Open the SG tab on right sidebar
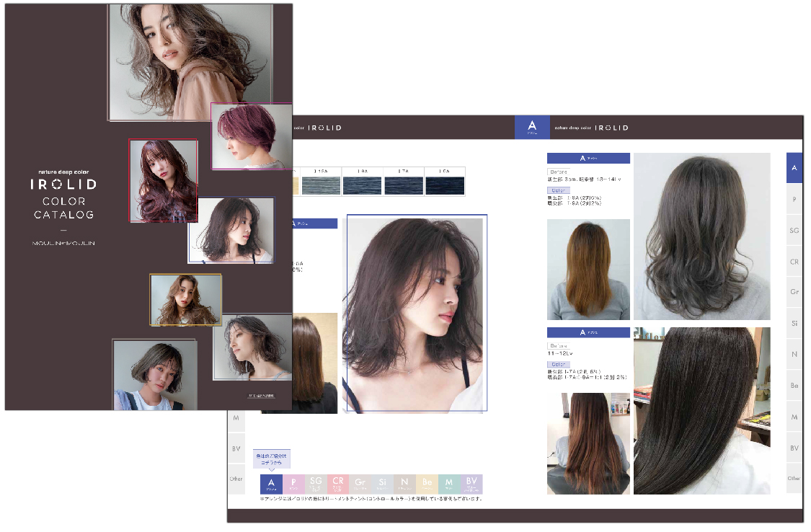 794,230
